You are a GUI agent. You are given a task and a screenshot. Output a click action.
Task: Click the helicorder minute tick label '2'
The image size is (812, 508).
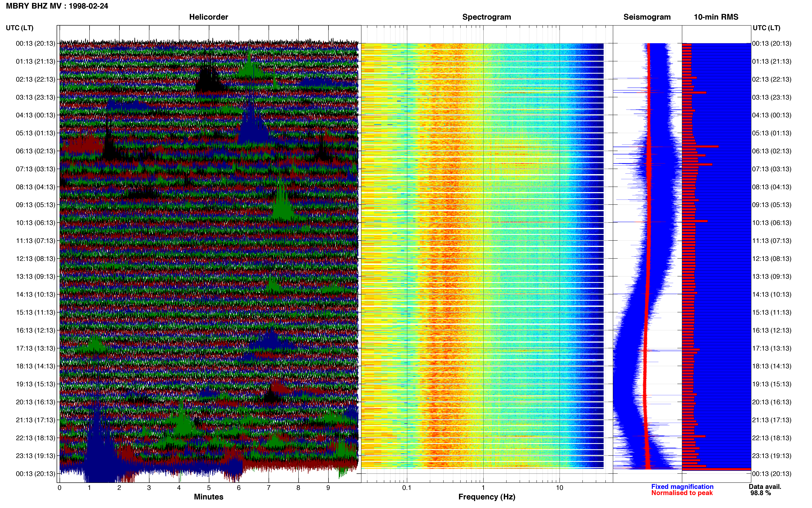119,488
